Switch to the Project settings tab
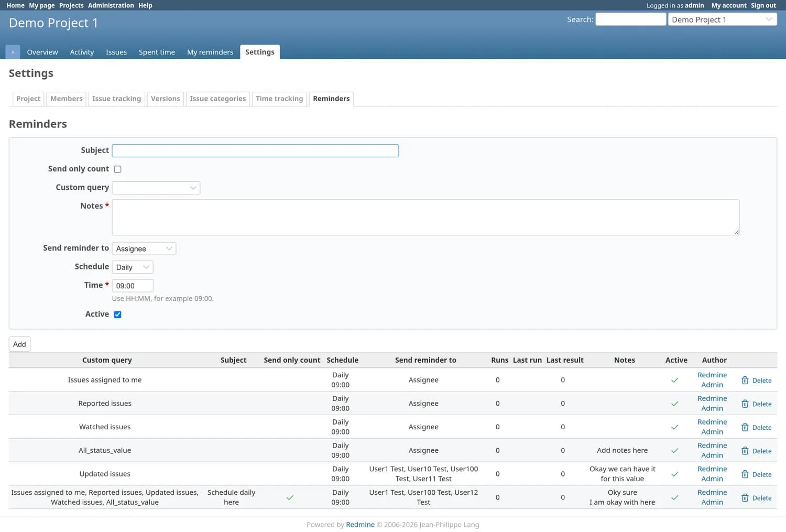Screen dimensions: 786x532 point(28,99)
